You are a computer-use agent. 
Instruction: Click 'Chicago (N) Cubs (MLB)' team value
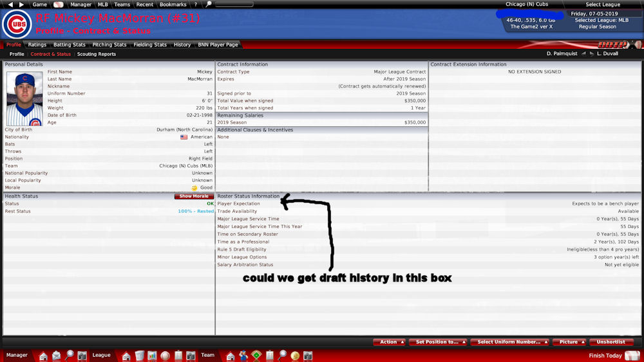186,166
